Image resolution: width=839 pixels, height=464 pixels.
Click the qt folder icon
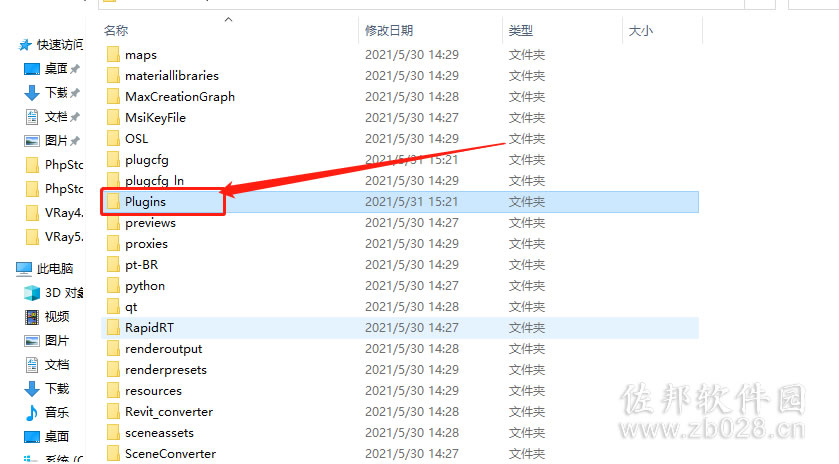[113, 307]
